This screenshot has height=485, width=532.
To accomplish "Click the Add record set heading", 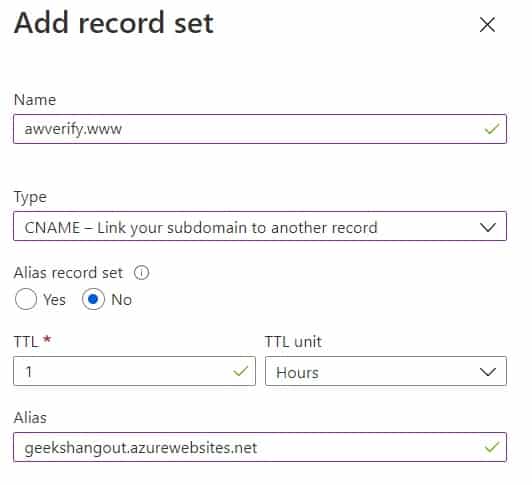I will click(x=114, y=23).
